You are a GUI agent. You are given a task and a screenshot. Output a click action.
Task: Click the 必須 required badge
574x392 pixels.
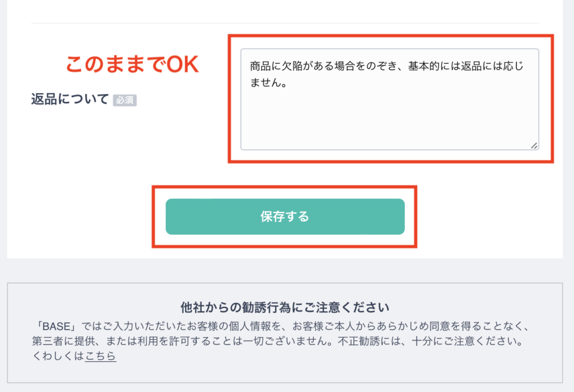pos(125,100)
